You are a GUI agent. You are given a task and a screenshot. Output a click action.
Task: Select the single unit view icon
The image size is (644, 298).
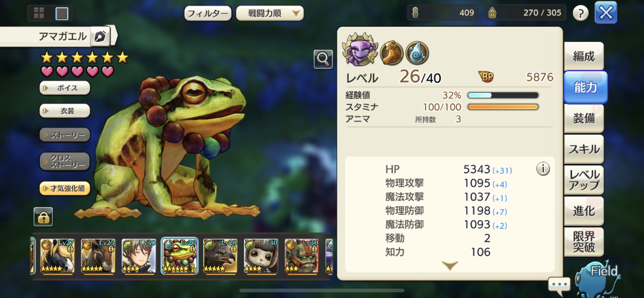(x=62, y=13)
